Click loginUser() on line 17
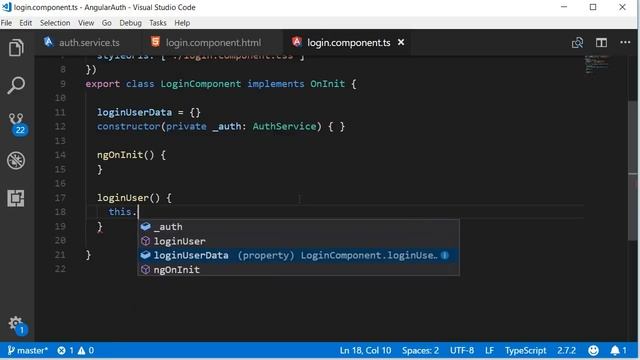 tap(128, 198)
